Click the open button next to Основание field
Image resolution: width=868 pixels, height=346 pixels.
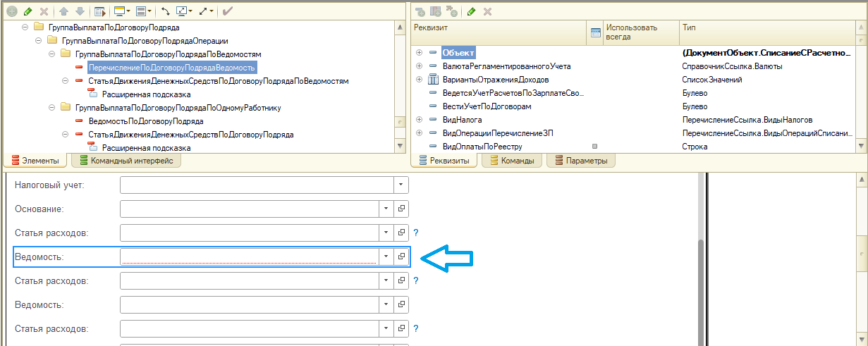point(401,209)
